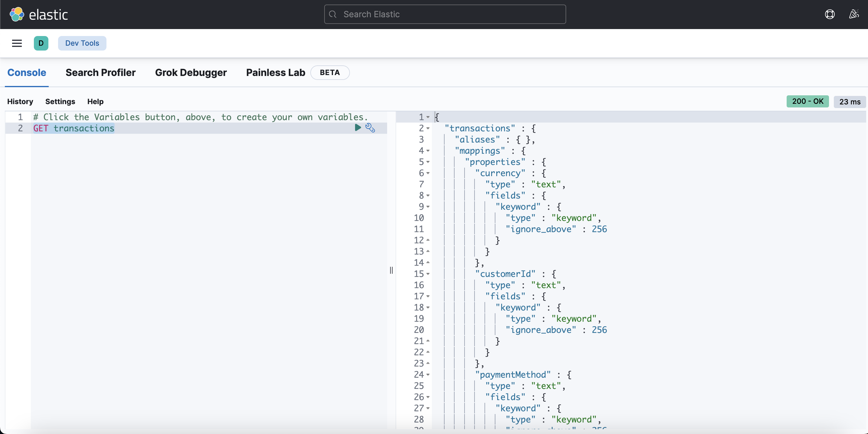Click the Dev Tools breadcrumb
868x434 pixels.
(82, 43)
